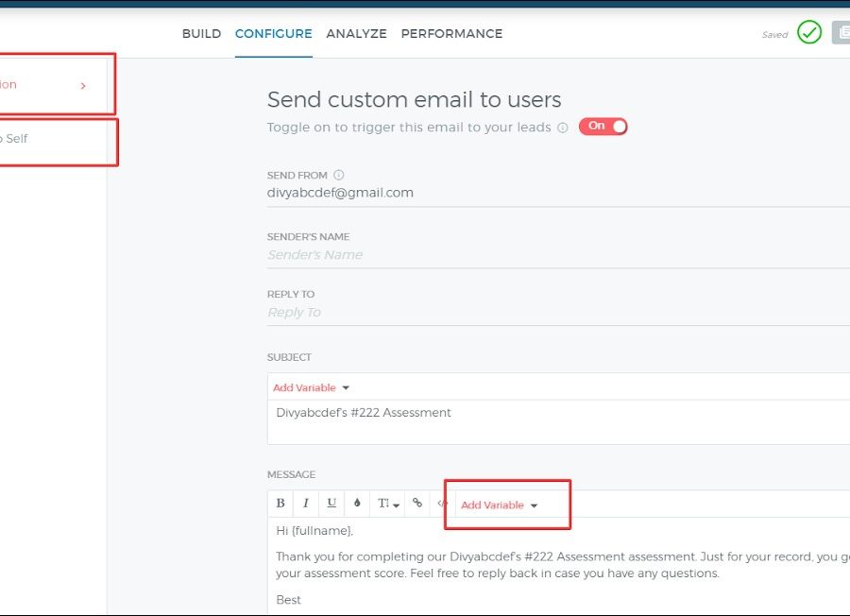Screen dimensions: 850x616
Task: Apply italic formatting in message toolbar
Action: click(x=306, y=504)
